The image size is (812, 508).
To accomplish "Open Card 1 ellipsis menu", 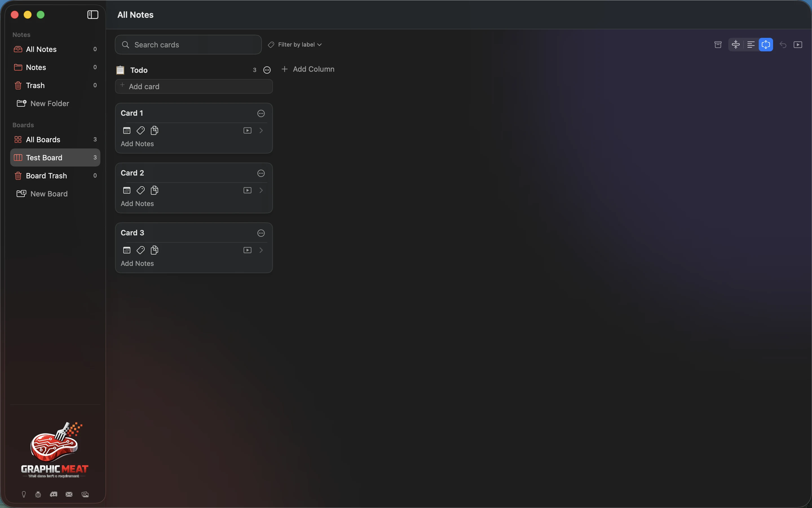I will 261,113.
